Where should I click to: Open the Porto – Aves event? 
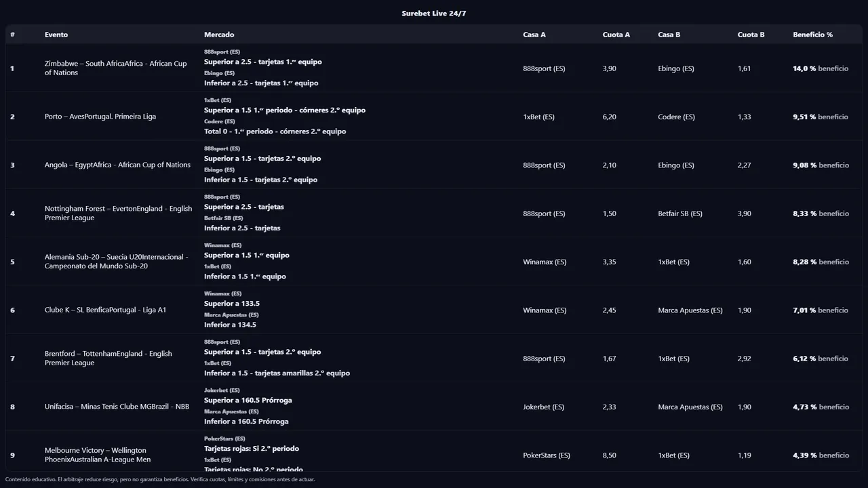point(100,117)
